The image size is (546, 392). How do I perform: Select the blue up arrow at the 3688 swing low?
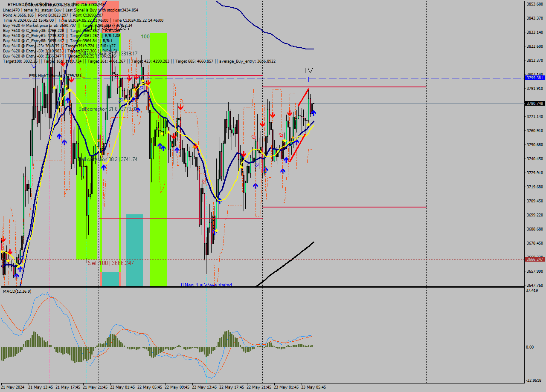coord(213,232)
